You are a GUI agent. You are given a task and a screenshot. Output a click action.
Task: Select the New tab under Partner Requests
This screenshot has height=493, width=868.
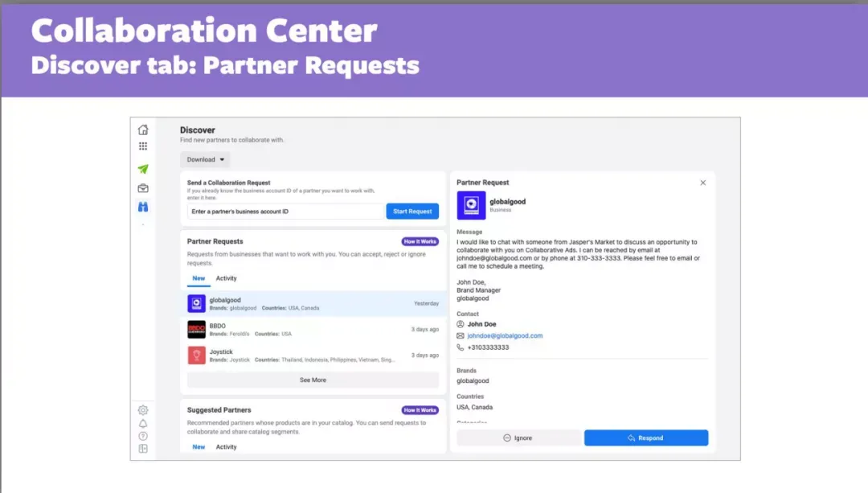(199, 278)
